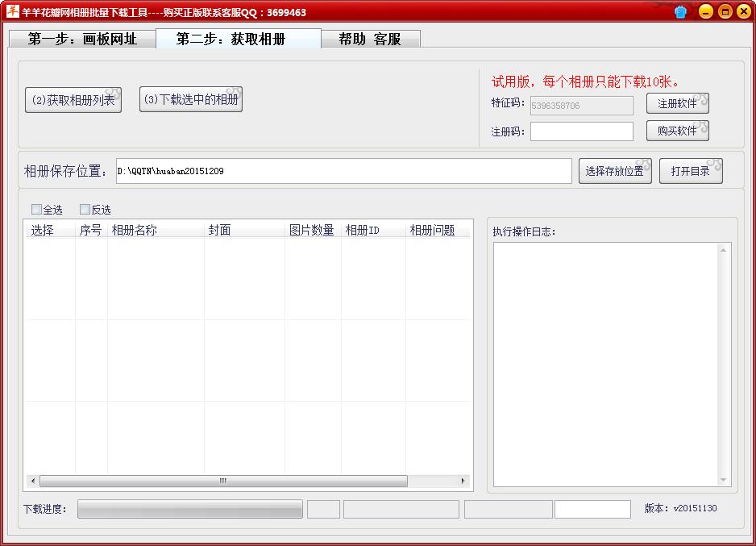The width and height of the screenshot is (756, 546).
Task: Toggle the 反选 checkbox
Action: coord(85,210)
